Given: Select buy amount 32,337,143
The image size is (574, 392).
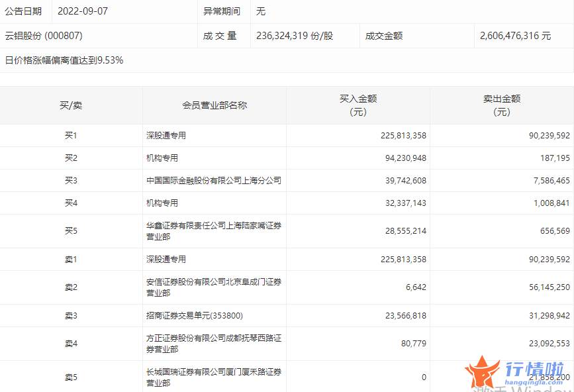Looking at the screenshot, I should [406, 203].
